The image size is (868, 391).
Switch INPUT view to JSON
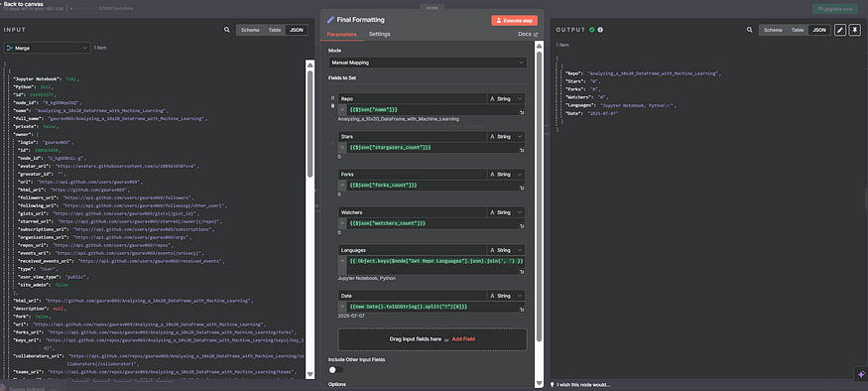pos(297,30)
